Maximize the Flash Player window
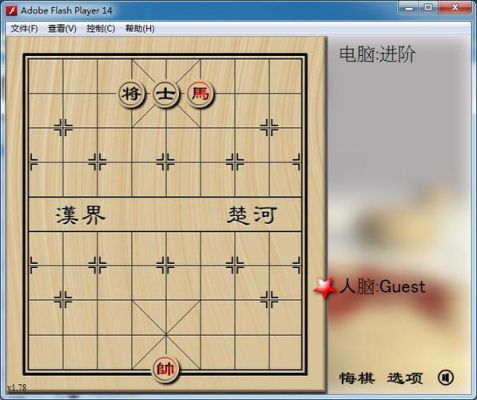The height and width of the screenshot is (400, 477). coord(429,8)
